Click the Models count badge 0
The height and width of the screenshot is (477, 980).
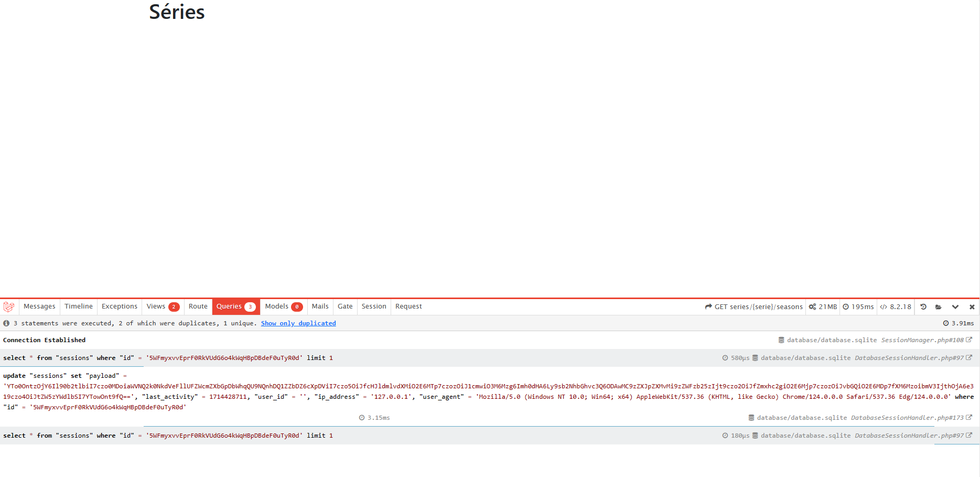[297, 307]
